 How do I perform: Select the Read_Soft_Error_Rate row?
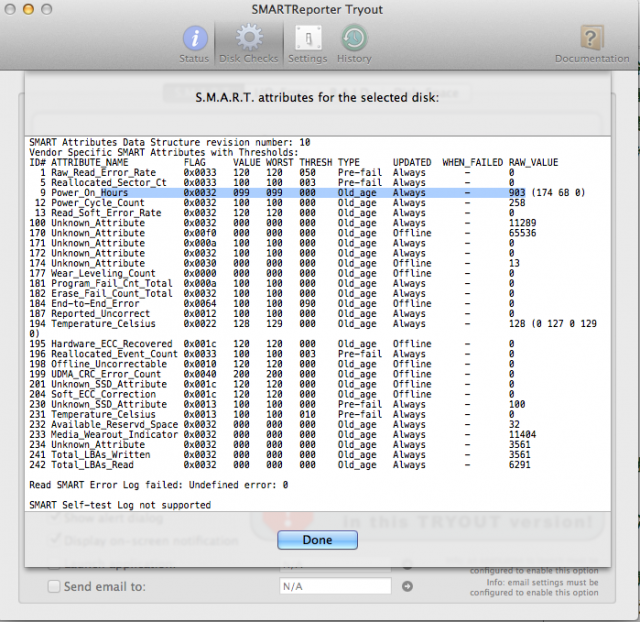point(270,213)
